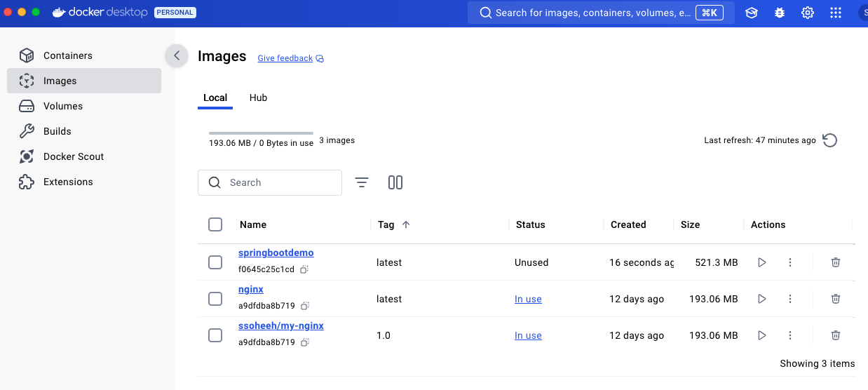This screenshot has width=868, height=390.
Task: Check the ssoheeh/my-nginx row checkbox
Action: click(215, 335)
